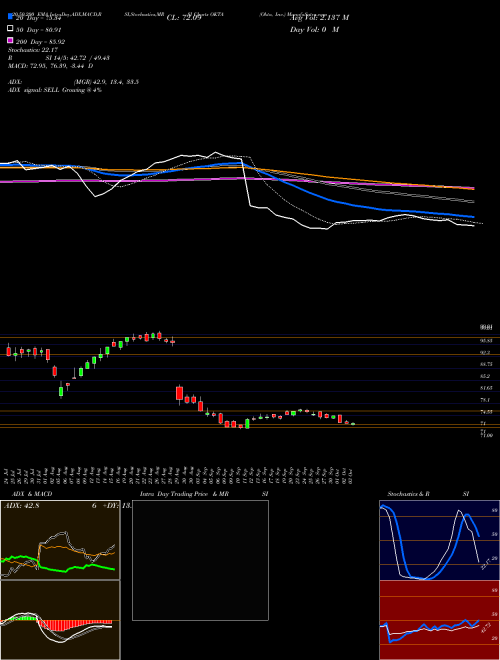Screen dimensions: 500x660
Task: Select the '200 Day = 83.92' legend text
Action: (x=40, y=42)
